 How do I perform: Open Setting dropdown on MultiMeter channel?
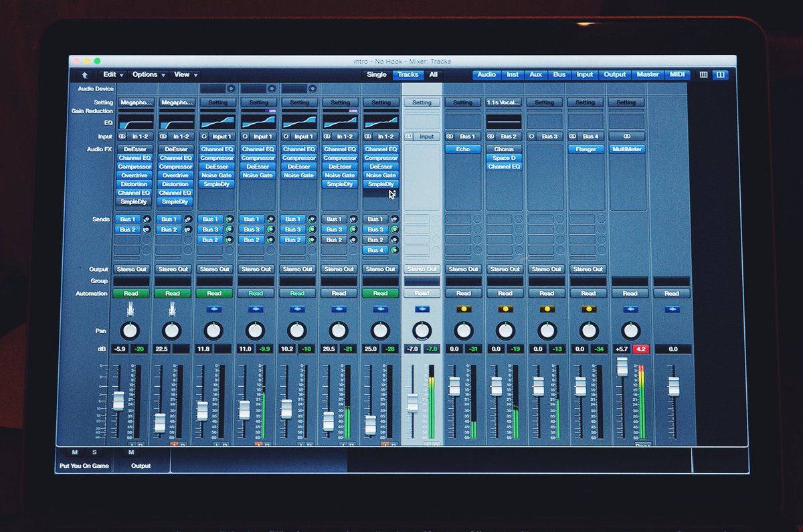[626, 102]
